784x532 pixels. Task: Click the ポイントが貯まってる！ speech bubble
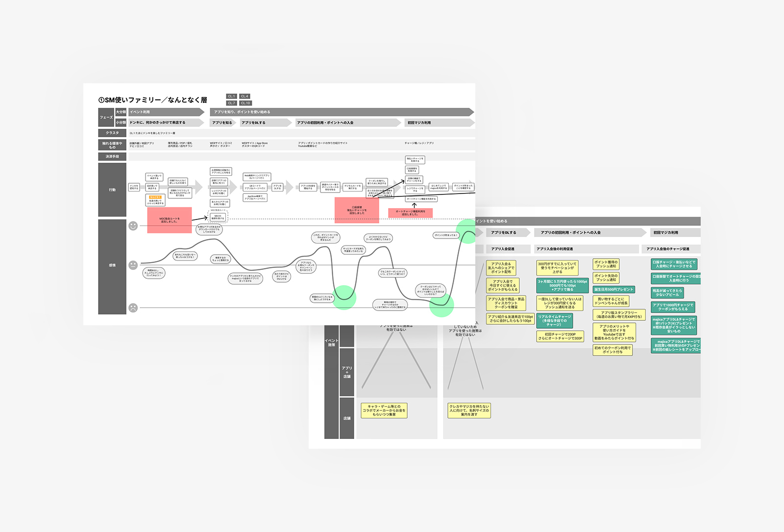tap(446, 235)
